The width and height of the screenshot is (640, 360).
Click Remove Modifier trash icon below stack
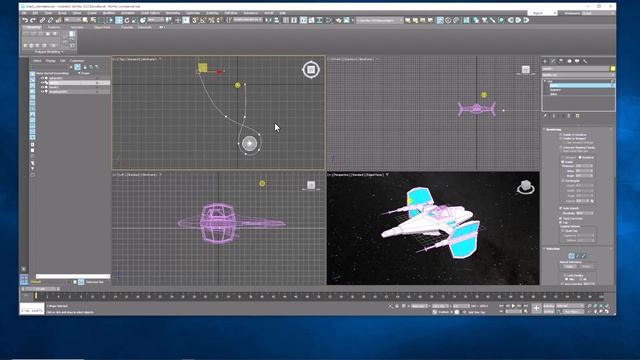(x=569, y=116)
